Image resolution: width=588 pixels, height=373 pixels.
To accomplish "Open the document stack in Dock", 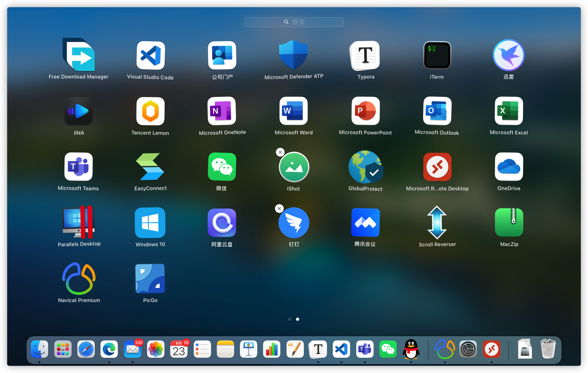I will point(525,349).
